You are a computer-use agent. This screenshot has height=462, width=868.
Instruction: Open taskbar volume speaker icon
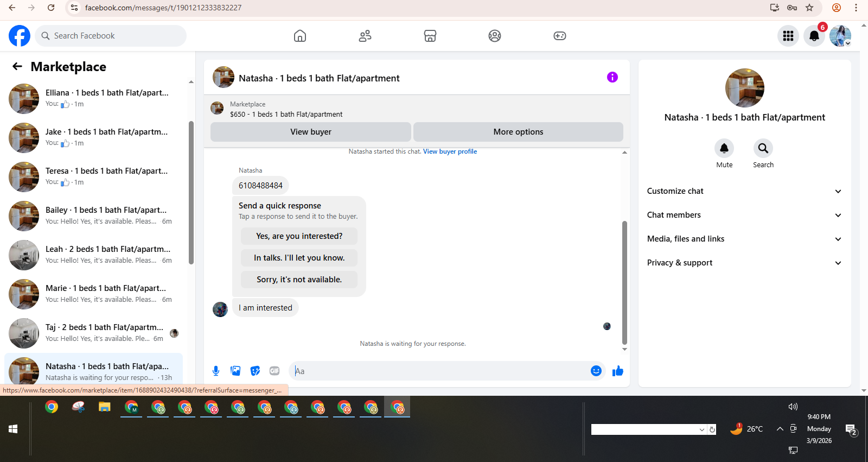793,407
